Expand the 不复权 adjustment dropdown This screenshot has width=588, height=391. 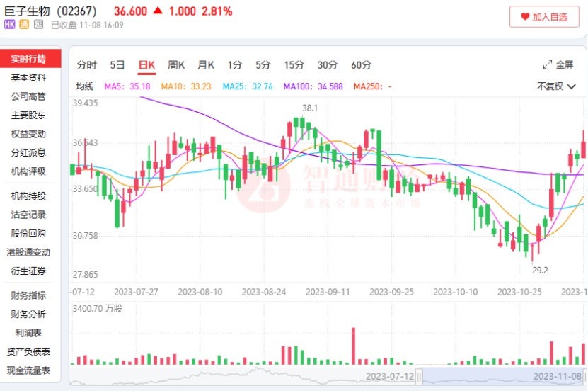pos(555,86)
